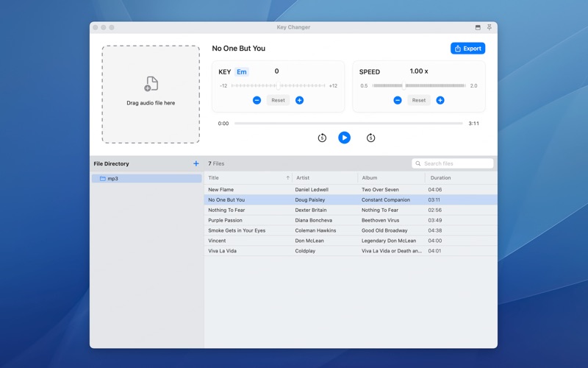Image resolution: width=588 pixels, height=368 pixels.
Task: Reset the KEY value
Action: tap(278, 100)
